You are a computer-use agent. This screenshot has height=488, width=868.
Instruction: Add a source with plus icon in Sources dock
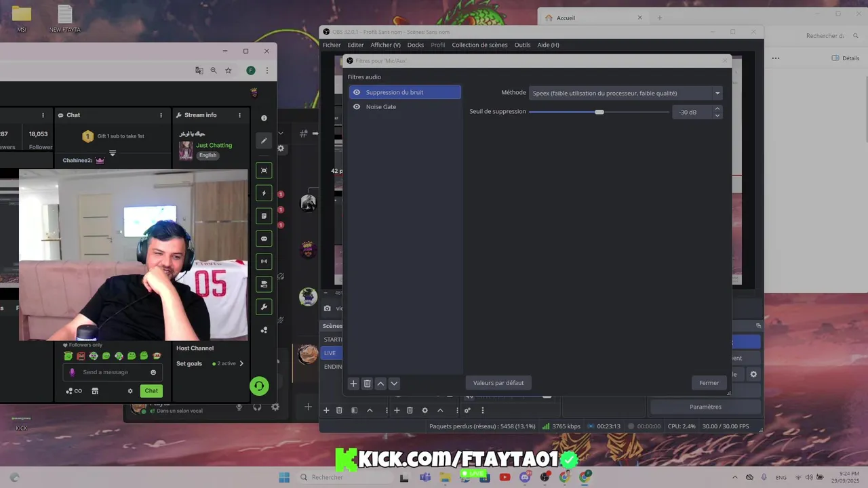click(x=397, y=410)
